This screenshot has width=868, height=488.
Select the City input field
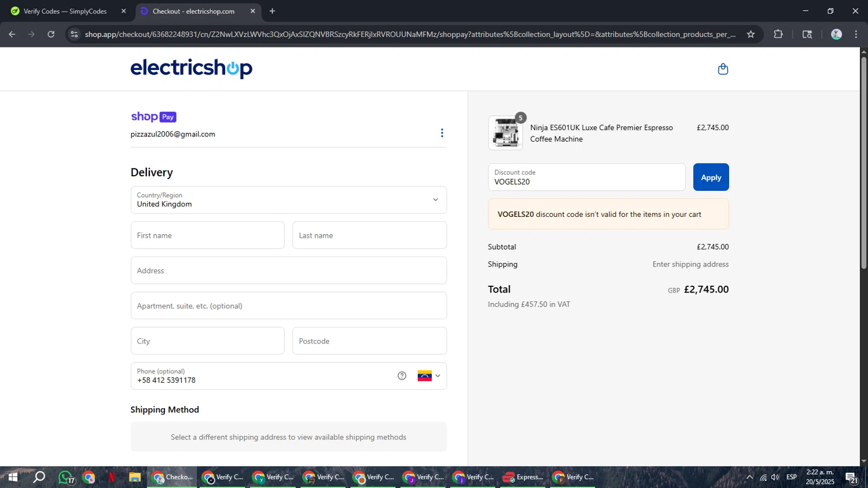(x=208, y=341)
